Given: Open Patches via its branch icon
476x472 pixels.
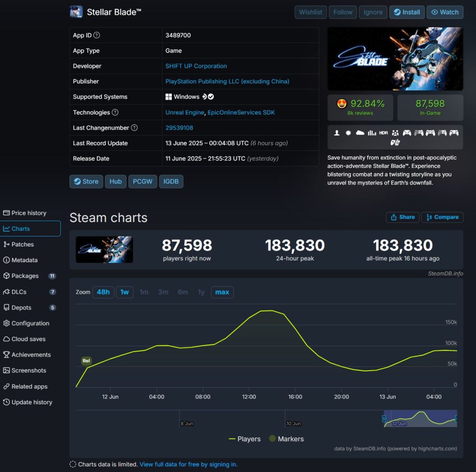Looking at the screenshot, I should [x=7, y=244].
